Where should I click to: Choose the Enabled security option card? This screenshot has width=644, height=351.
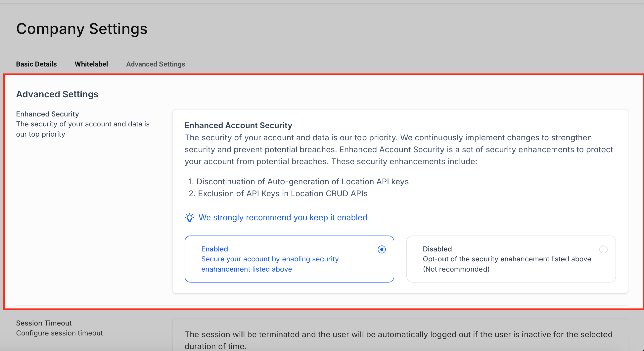coord(289,259)
